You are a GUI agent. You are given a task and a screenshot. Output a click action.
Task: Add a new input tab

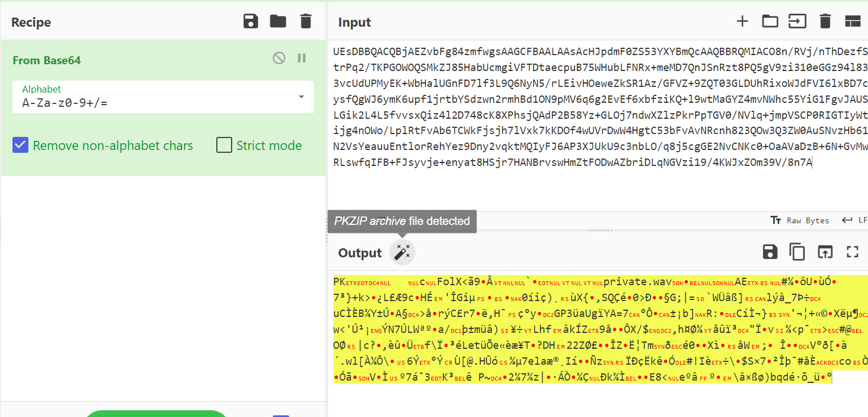tap(742, 22)
